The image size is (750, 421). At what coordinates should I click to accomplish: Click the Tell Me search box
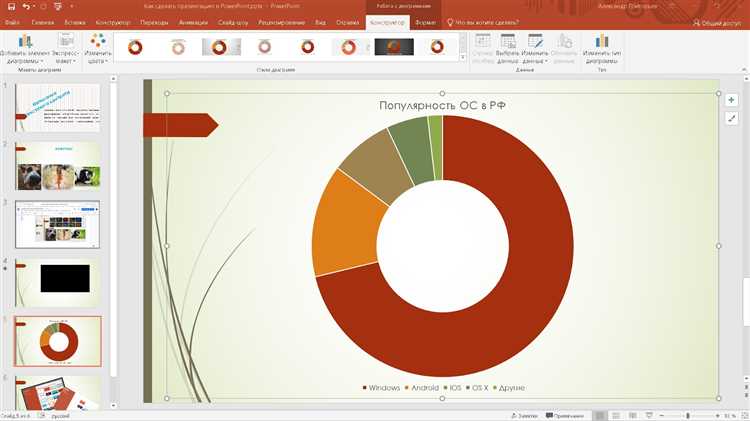click(483, 22)
